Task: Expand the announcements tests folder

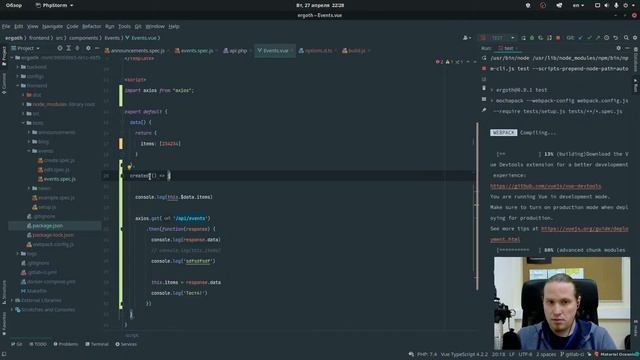Action: pyautogui.click(x=29, y=132)
